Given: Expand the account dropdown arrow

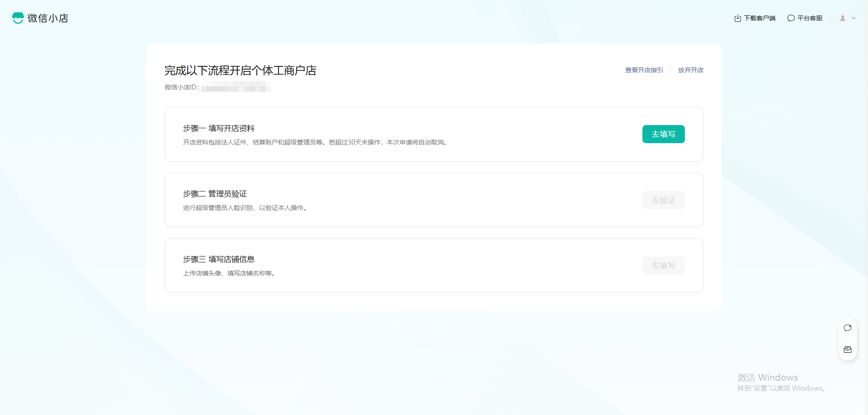Looking at the screenshot, I should tap(854, 19).
